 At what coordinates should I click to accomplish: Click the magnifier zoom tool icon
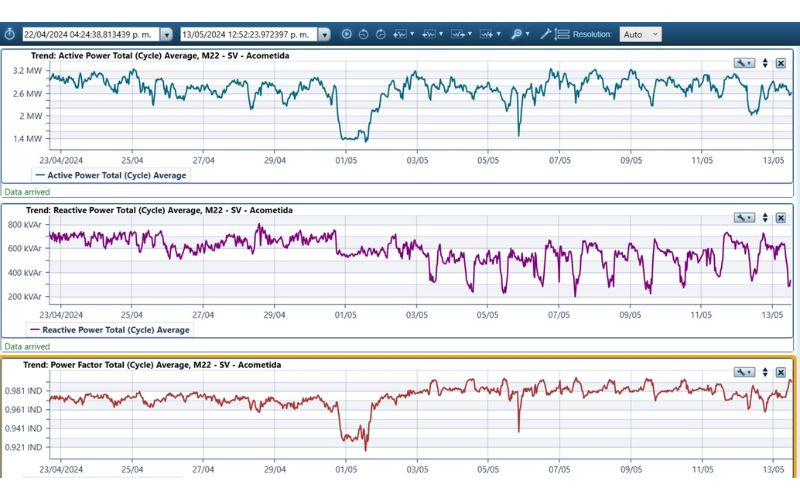click(x=518, y=34)
